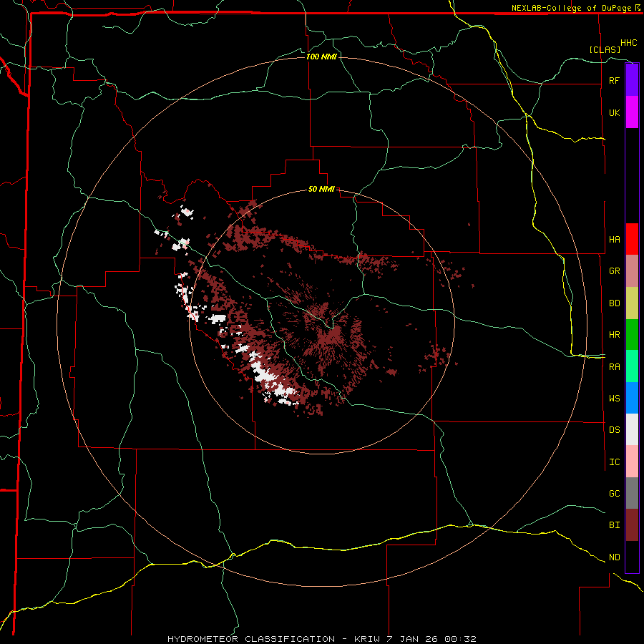
Task: Click the 'UK' legend label
Action: 614,112
